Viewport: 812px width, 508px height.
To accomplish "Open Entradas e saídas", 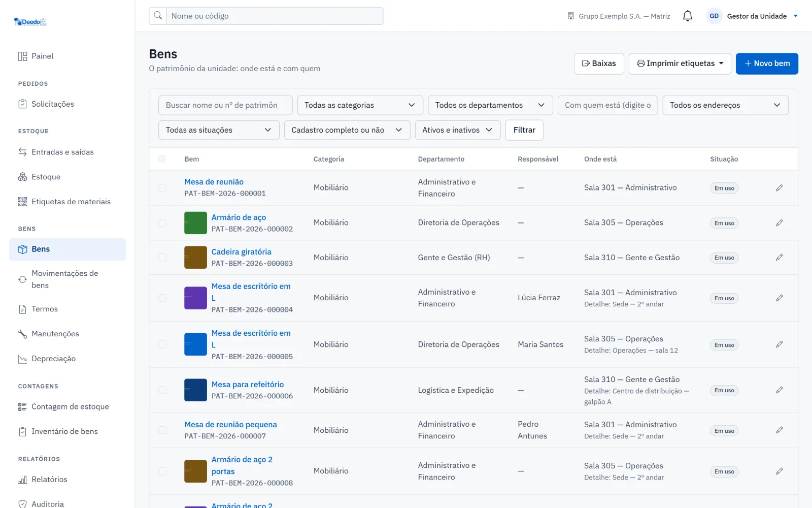I will pos(67,152).
